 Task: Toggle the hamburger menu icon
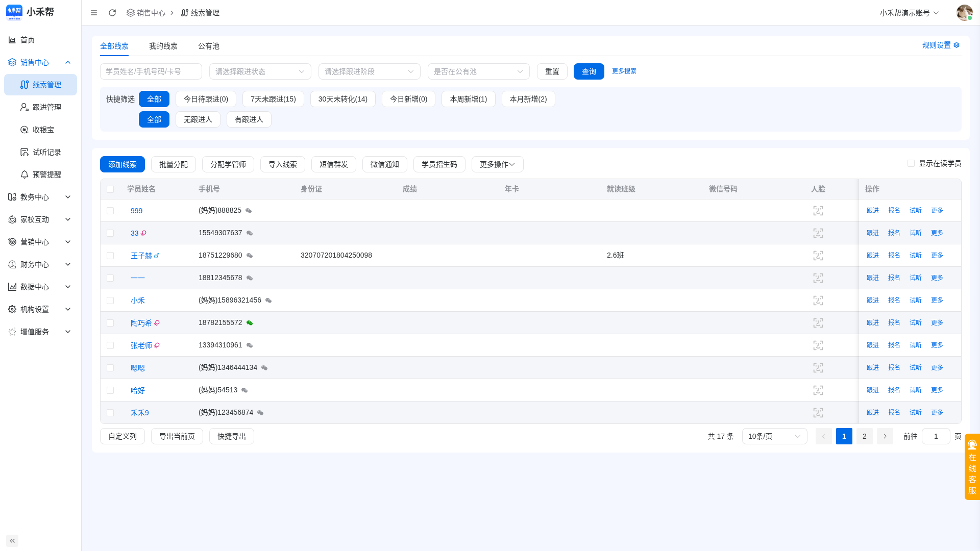[94, 13]
